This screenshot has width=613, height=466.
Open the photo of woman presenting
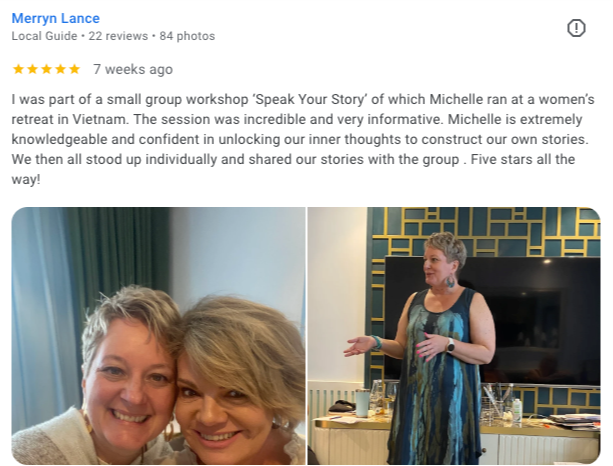point(454,336)
